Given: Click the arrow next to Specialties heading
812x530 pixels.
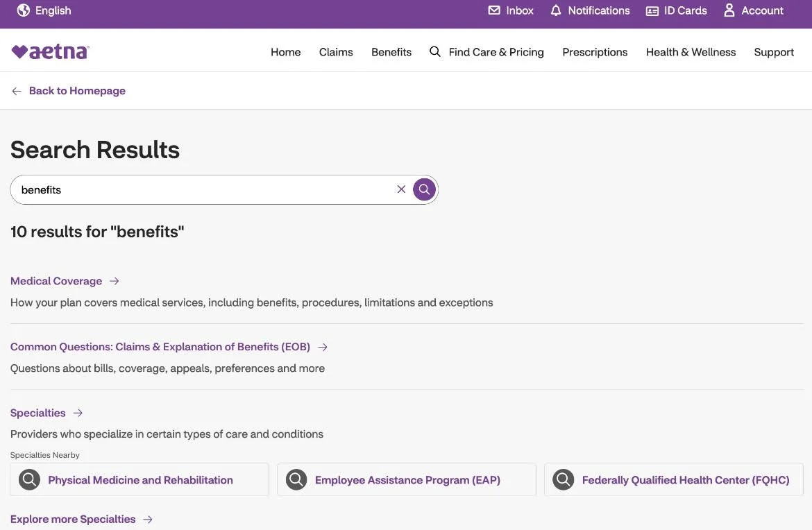Looking at the screenshot, I should pyautogui.click(x=78, y=413).
